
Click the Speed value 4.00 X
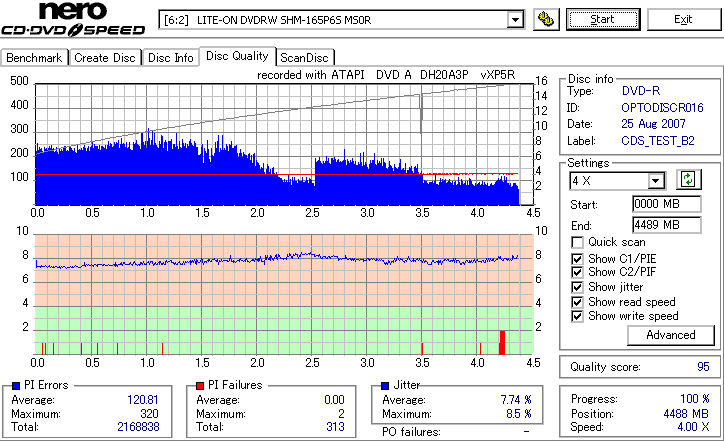pyautogui.click(x=693, y=427)
